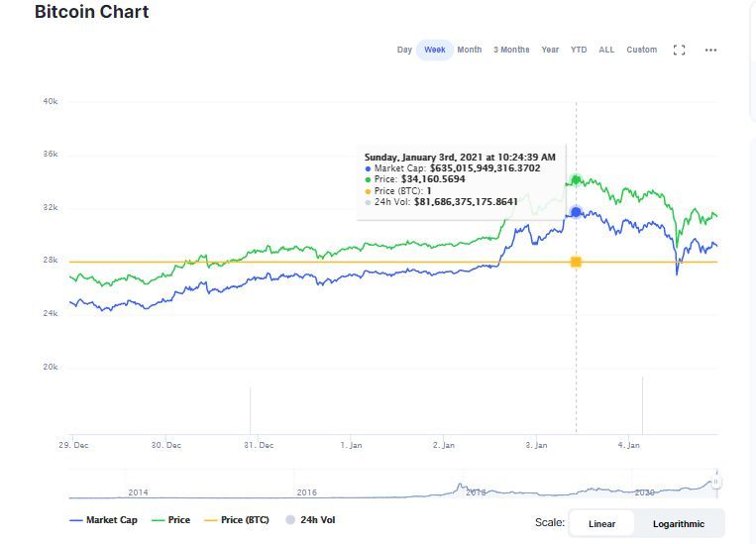Show the Year range
The image size is (756, 544).
coord(550,50)
